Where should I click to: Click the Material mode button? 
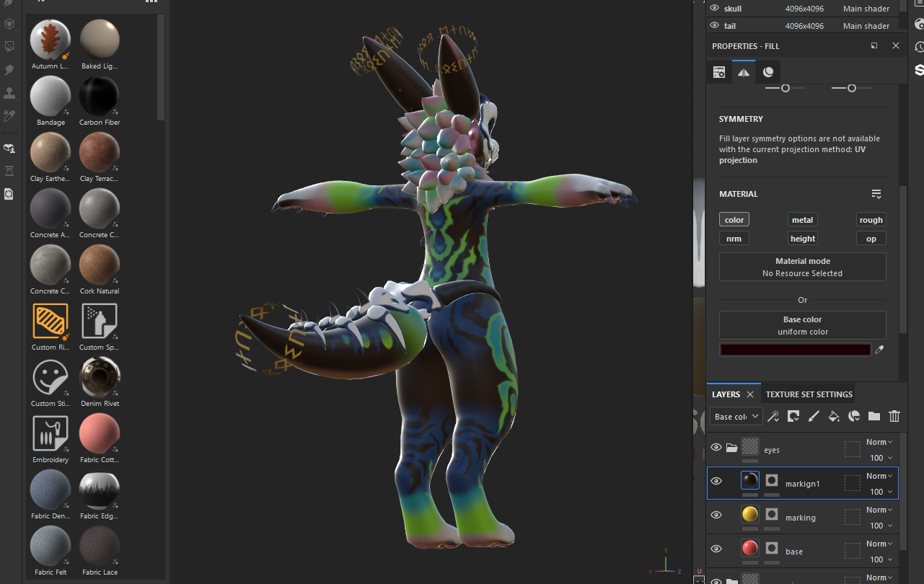click(x=803, y=267)
